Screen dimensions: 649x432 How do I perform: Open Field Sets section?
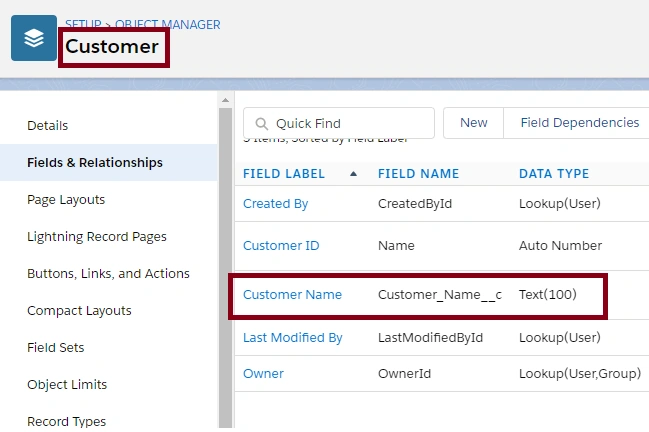click(55, 348)
